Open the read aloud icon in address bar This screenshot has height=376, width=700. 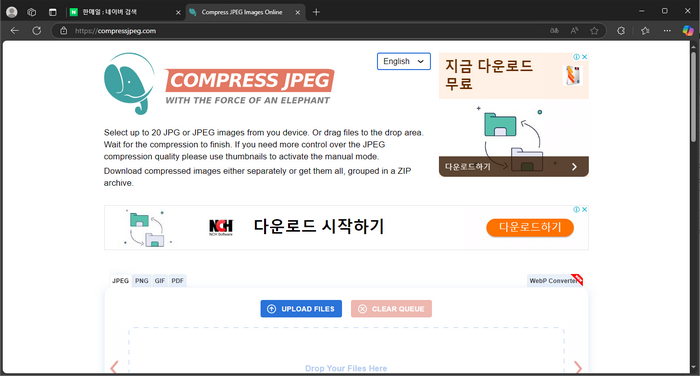(x=574, y=31)
